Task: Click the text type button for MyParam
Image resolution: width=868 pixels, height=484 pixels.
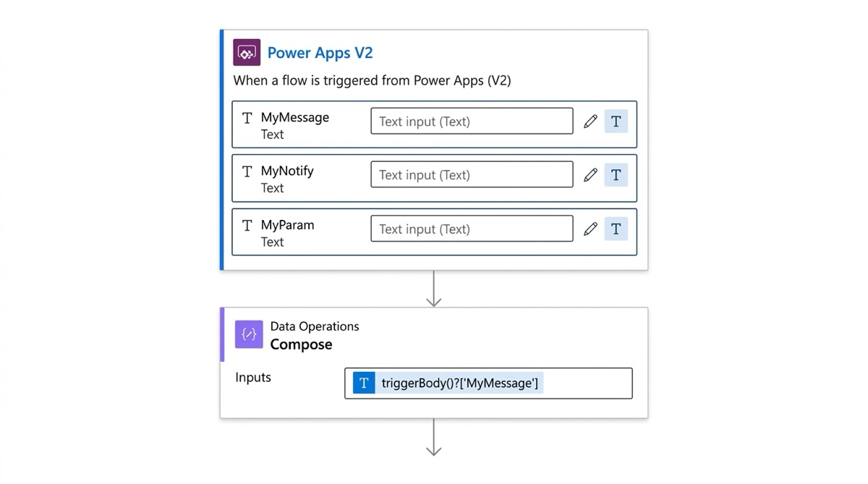Action: [616, 229]
